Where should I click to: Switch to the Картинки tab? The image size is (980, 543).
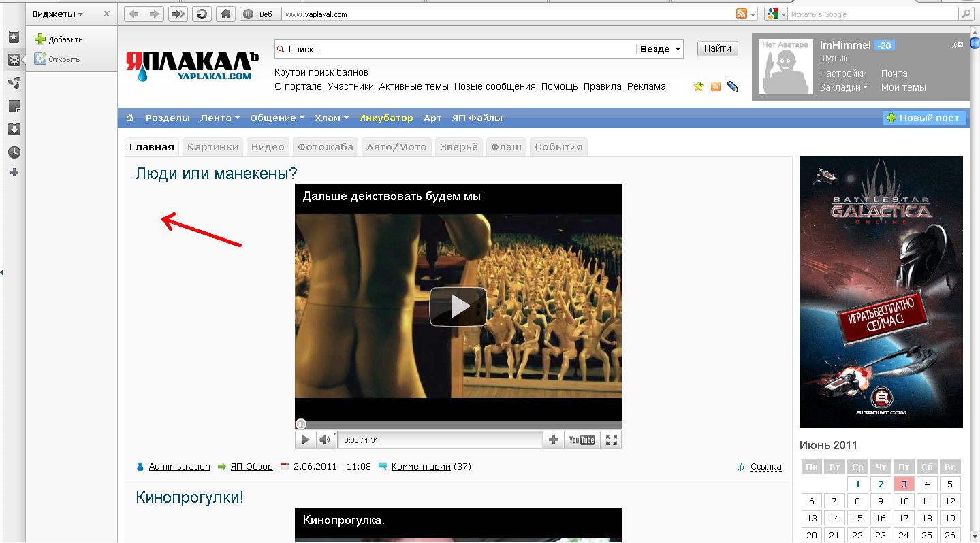(x=212, y=147)
